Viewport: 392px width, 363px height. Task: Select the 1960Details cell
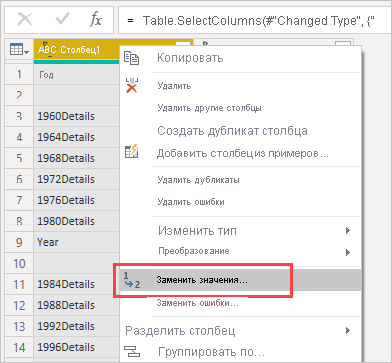(76, 116)
